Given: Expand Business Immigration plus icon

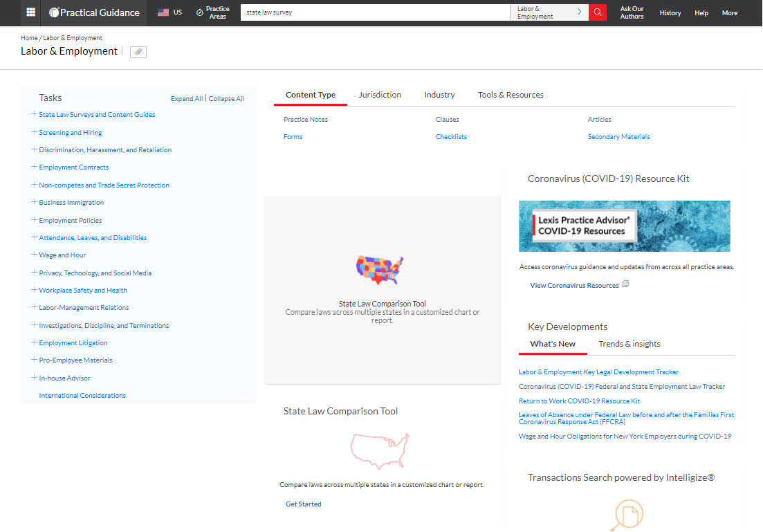Looking at the screenshot, I should [34, 201].
